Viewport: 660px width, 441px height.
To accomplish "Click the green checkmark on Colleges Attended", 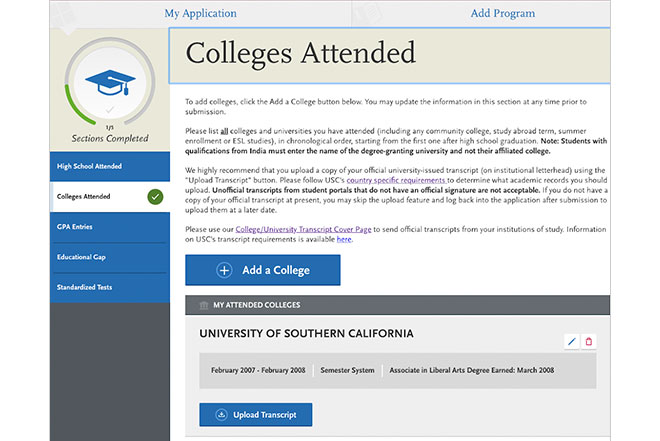I will 155,196.
